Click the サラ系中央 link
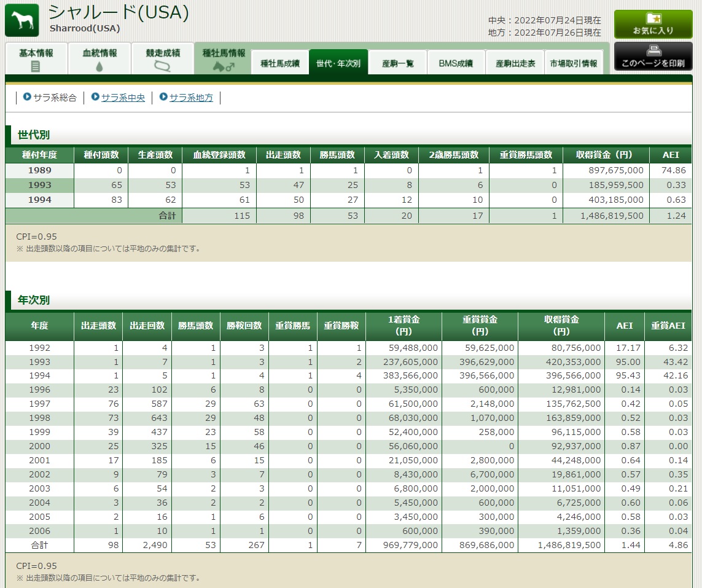Screen dimensions: 702x588 click(123, 98)
